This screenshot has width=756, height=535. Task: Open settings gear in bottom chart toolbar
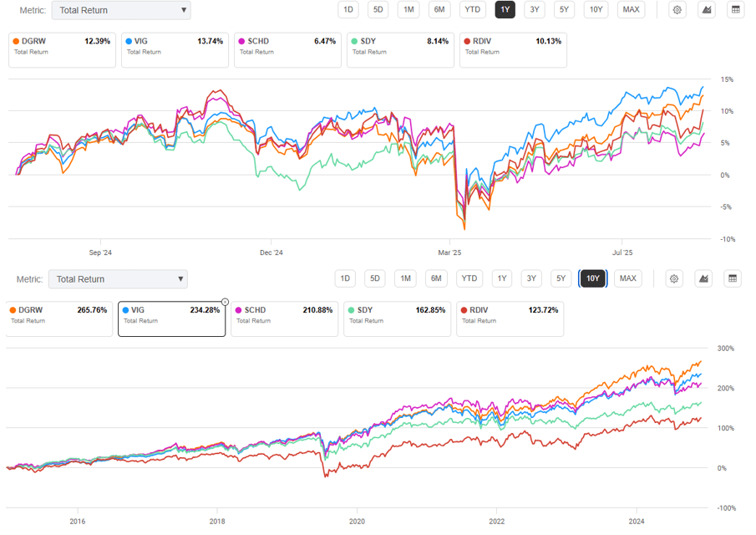(x=675, y=278)
